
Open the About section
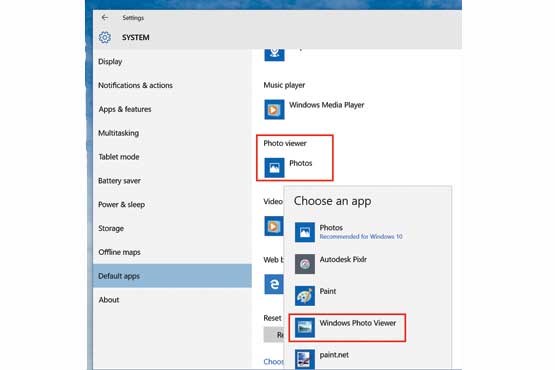pyautogui.click(x=172, y=300)
